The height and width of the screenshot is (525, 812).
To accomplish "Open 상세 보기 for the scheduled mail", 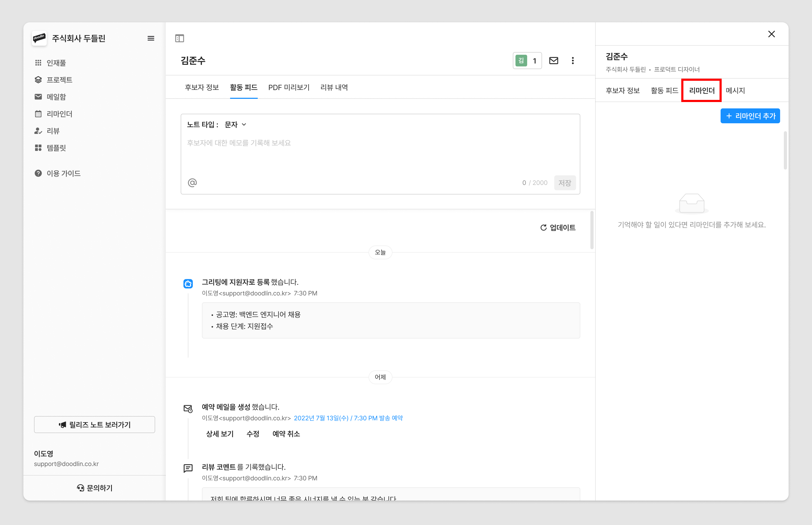I will point(219,434).
